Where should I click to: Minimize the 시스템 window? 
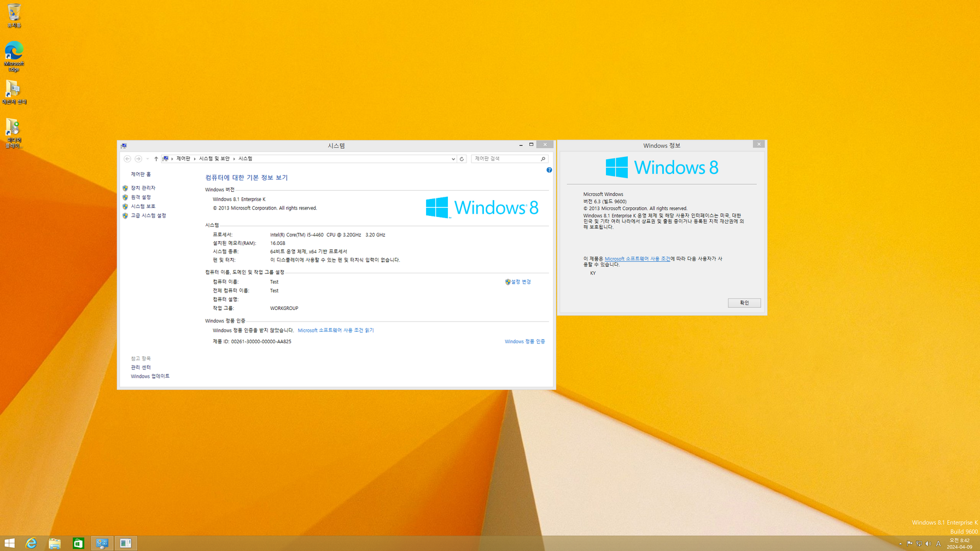point(521,145)
